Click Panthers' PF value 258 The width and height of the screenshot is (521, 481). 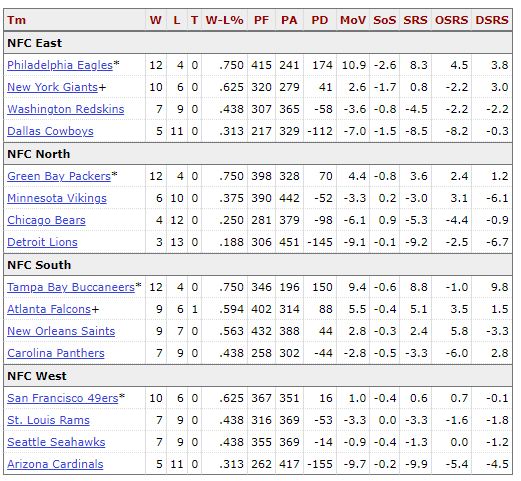pyautogui.click(x=261, y=353)
